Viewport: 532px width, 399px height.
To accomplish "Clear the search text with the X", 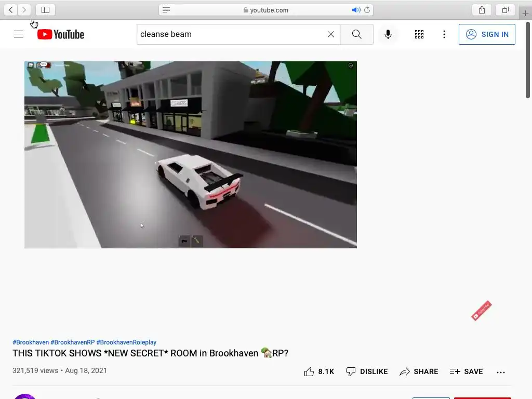I will click(331, 34).
